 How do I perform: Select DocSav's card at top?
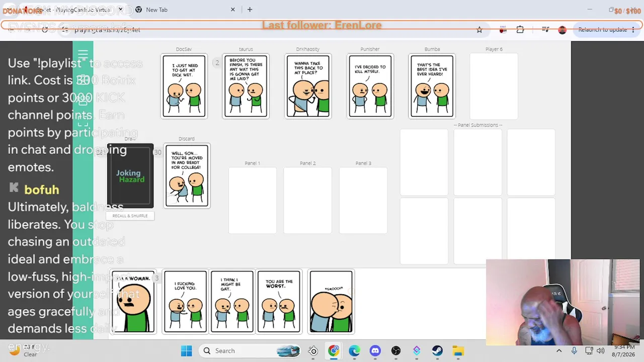click(184, 86)
